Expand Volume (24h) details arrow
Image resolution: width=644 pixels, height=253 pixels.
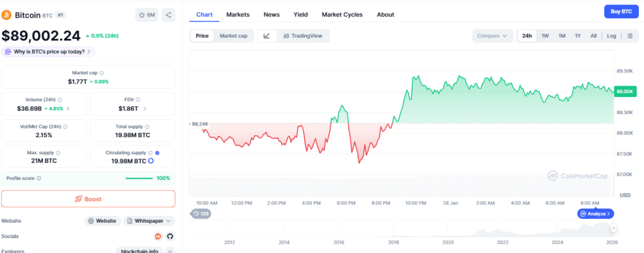tap(68, 109)
